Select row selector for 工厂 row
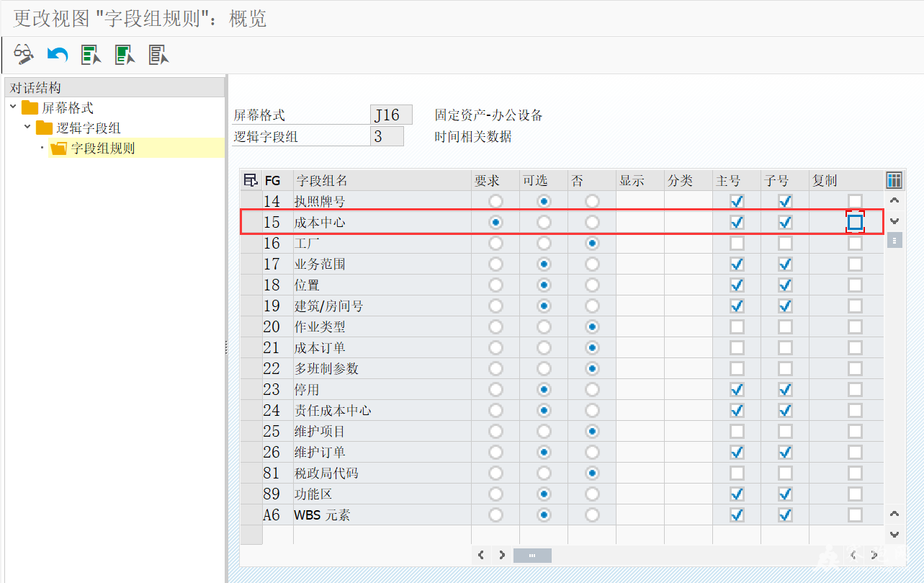This screenshot has width=924, height=583. [x=251, y=243]
